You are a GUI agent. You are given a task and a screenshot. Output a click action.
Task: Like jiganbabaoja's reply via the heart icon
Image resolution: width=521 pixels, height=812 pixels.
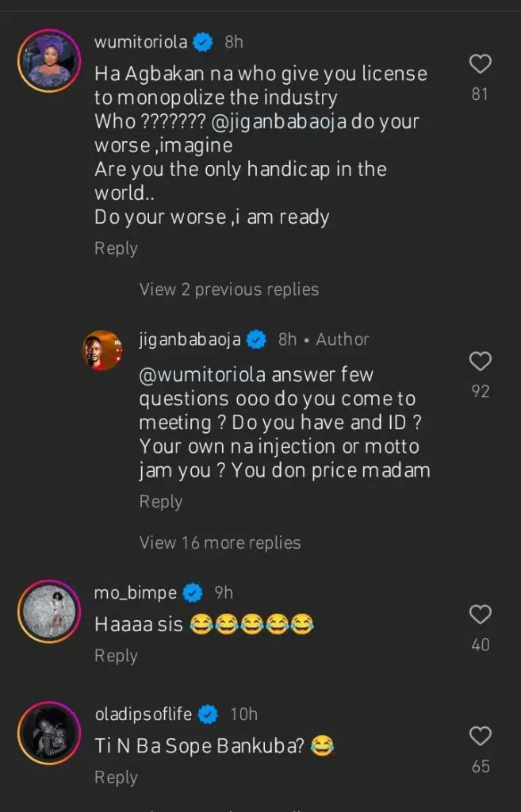tap(481, 361)
